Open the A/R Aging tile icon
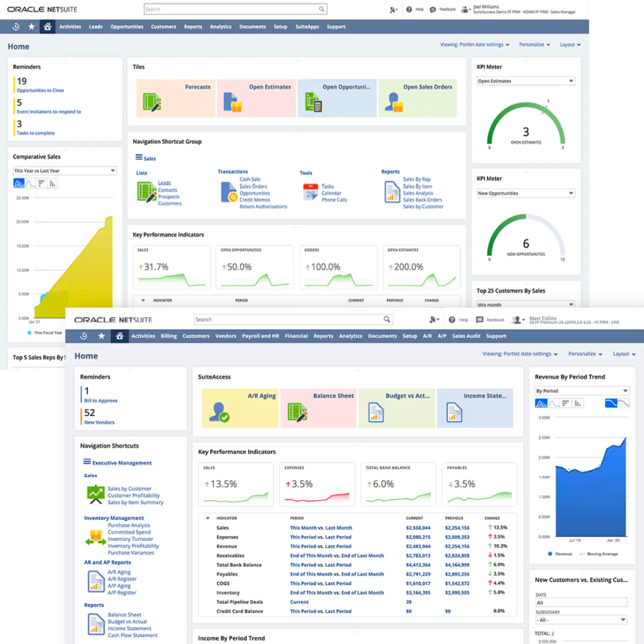The width and height of the screenshot is (644, 644). pyautogui.click(x=219, y=412)
